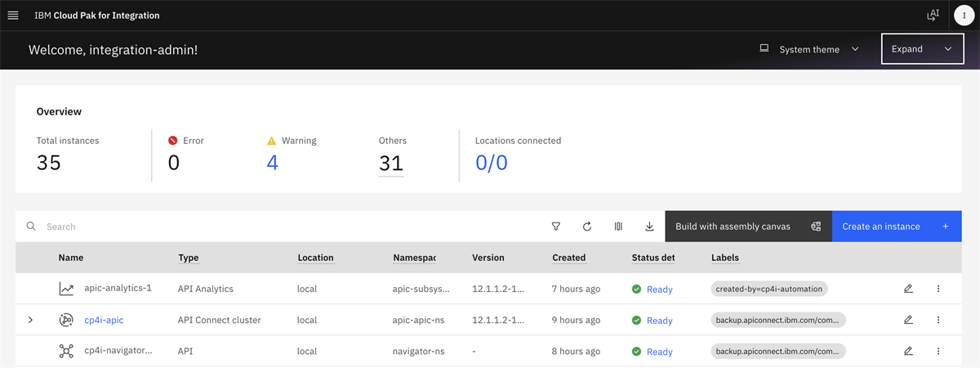Viewport: 980px width, 368px height.
Task: Open overflow menu for apic-analytics-1
Action: [938, 289]
